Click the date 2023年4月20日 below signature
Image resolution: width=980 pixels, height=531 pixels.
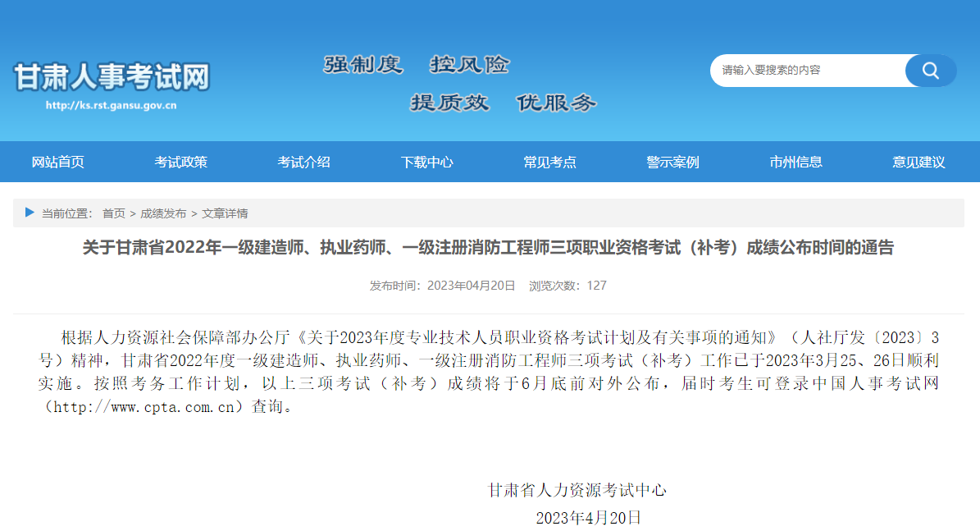coord(589,518)
